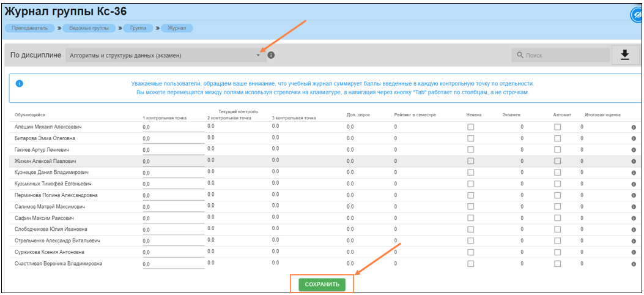Select first control point field for Гакиев Артур
This screenshot has width=644, height=295.
click(173, 150)
